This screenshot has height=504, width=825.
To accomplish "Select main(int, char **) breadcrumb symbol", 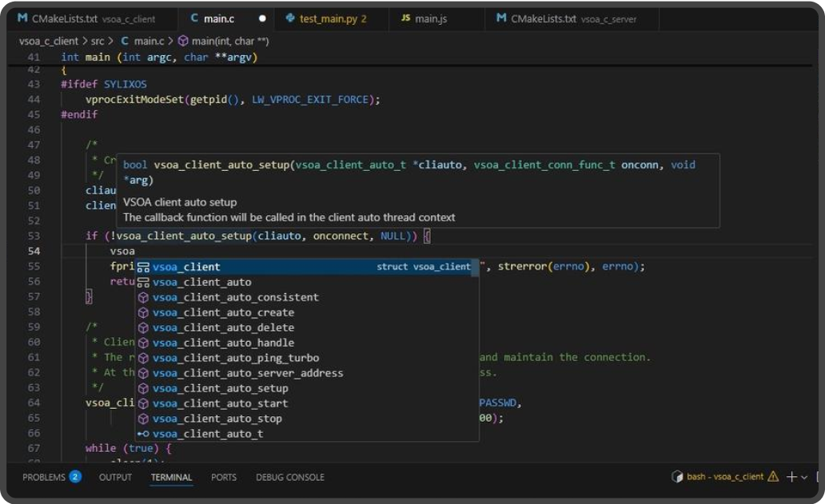I will [230, 41].
